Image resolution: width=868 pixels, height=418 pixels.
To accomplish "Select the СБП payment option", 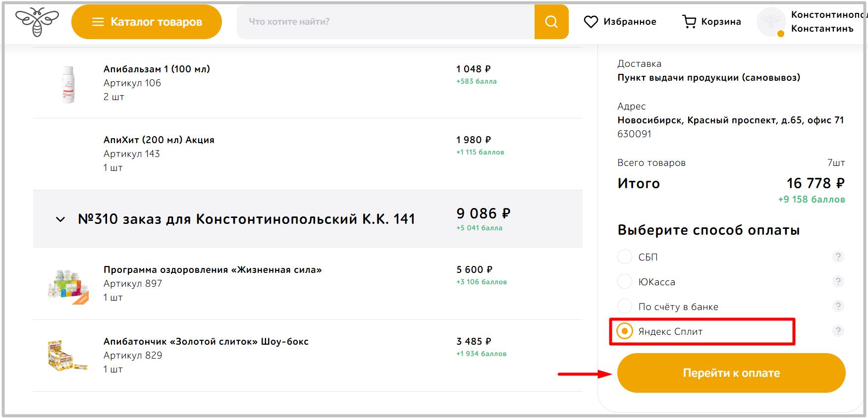I will pos(625,257).
